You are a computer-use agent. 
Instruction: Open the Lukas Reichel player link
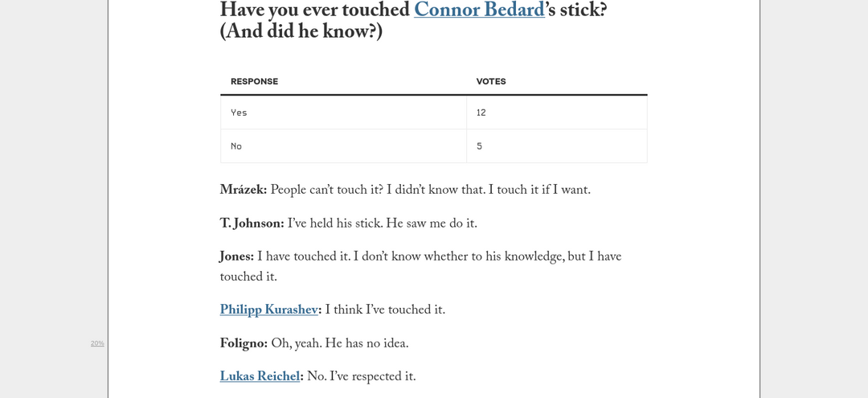(260, 376)
